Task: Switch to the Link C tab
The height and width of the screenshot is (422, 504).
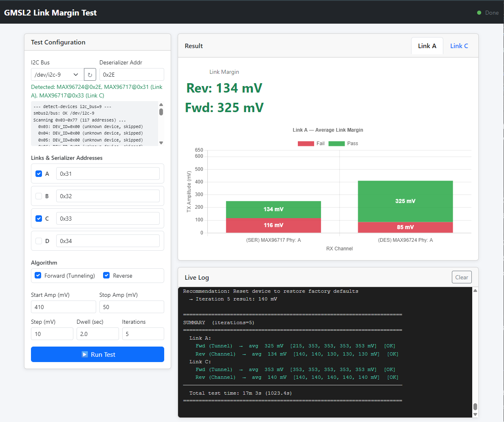Action: [x=459, y=46]
